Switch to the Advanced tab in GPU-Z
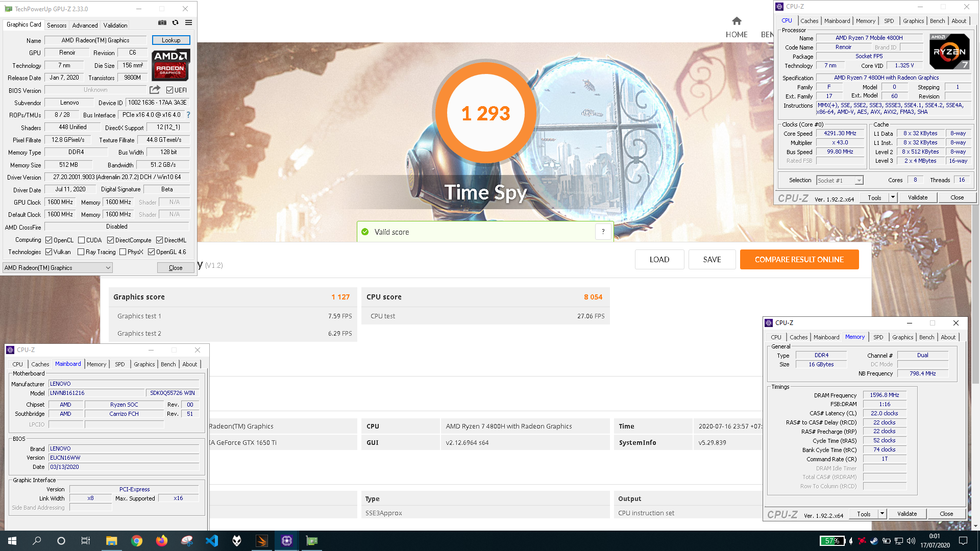 pos(85,25)
